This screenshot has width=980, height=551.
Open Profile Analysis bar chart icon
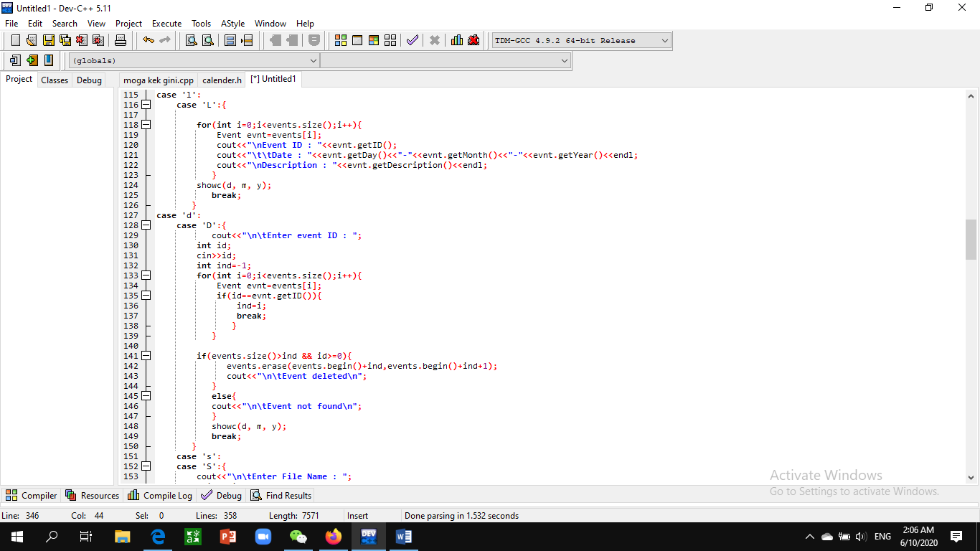pyautogui.click(x=457, y=40)
